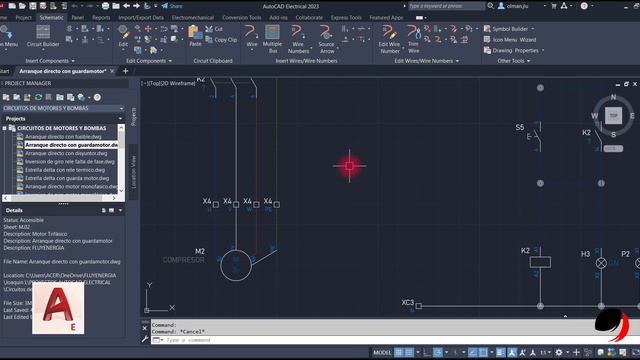Toggle snap mode in status bar
The image size is (640, 360).
tap(409, 352)
